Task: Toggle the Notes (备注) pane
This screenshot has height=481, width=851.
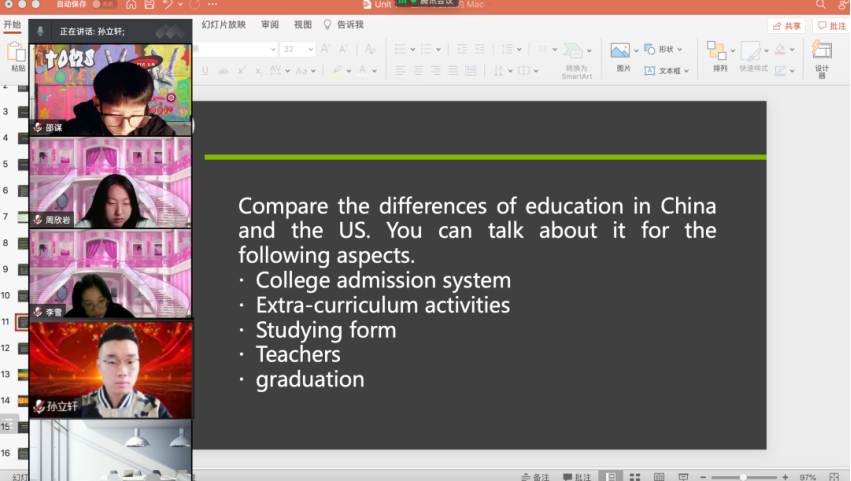Action: (x=535, y=477)
